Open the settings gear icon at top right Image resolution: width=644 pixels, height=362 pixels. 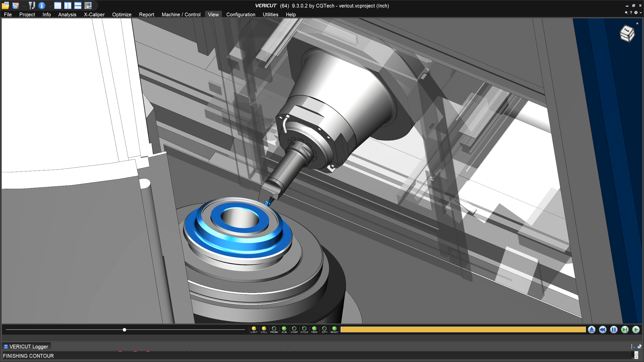[x=636, y=12]
